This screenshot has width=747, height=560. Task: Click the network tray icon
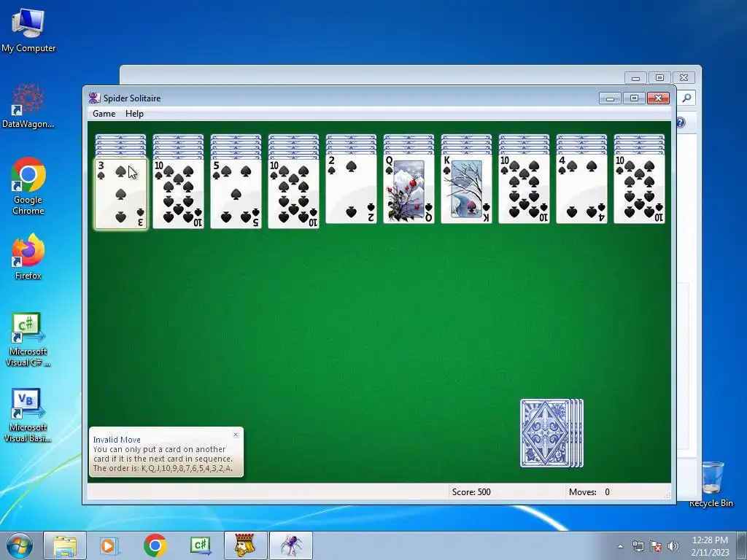(638, 546)
